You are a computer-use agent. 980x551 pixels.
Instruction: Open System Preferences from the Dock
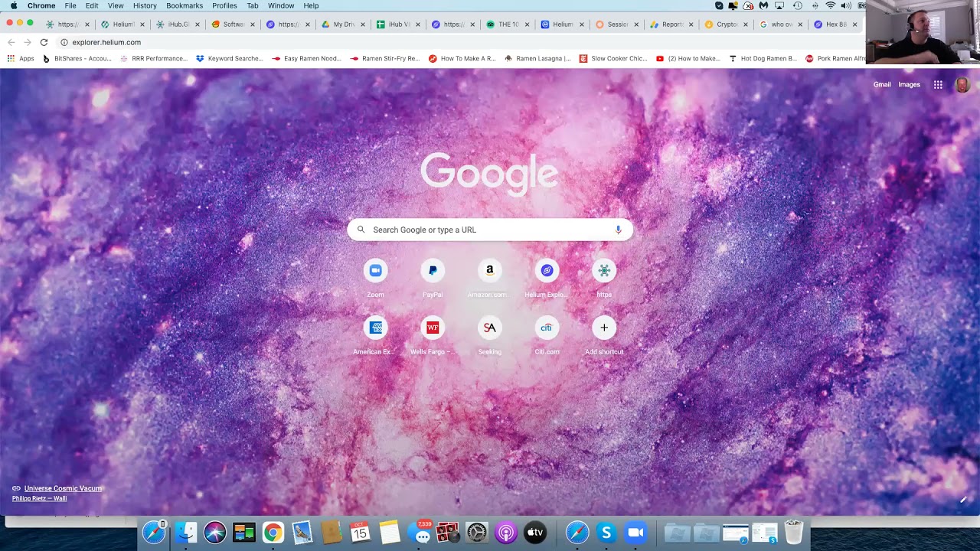click(x=477, y=532)
